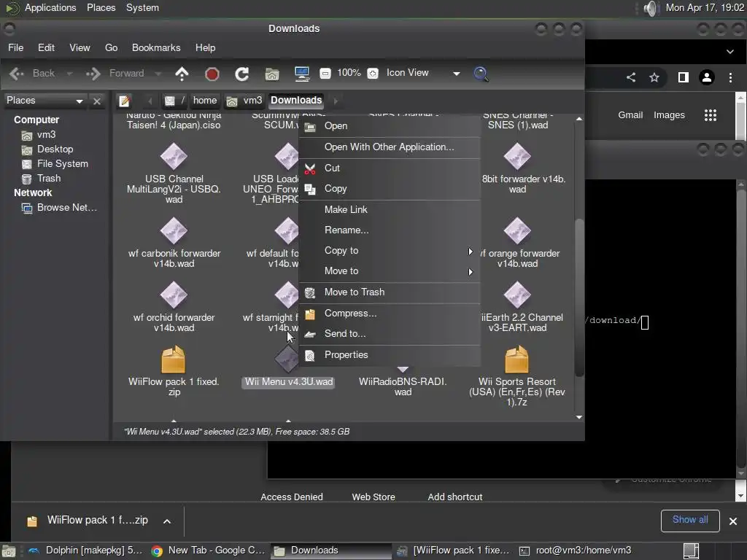Open the Bookmarks menu

click(156, 47)
